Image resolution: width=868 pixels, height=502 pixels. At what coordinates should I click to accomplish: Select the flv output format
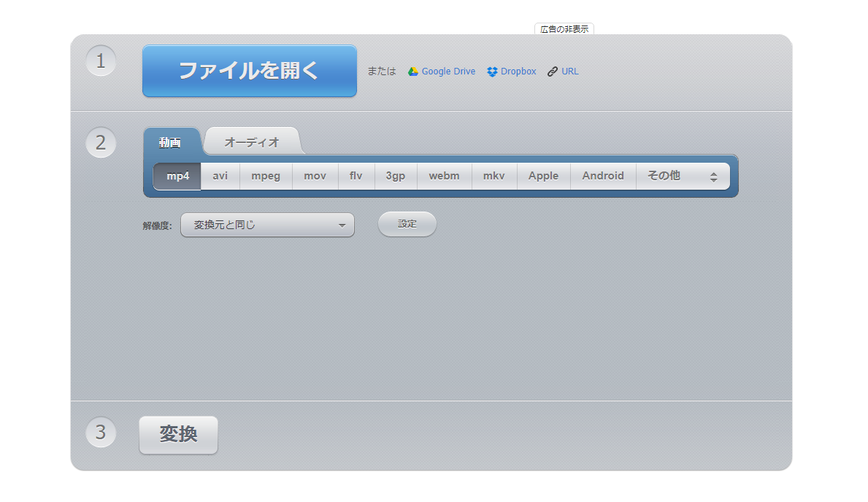click(356, 176)
